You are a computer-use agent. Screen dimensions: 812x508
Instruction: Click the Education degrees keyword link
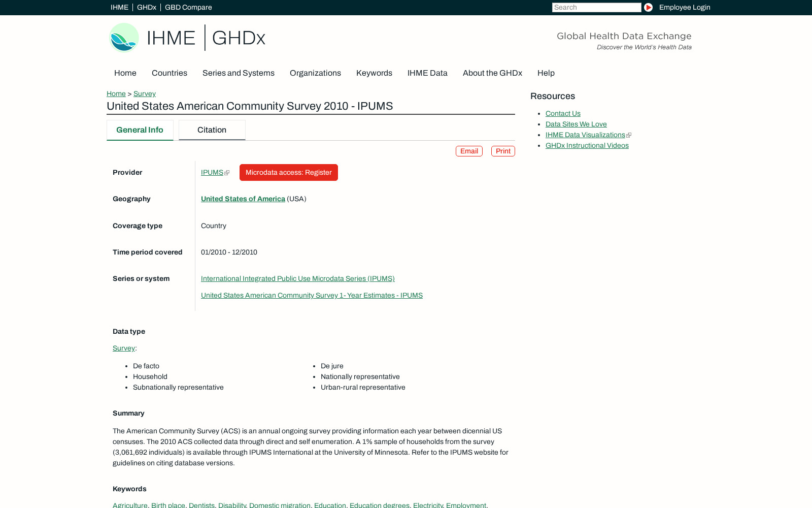click(380, 505)
